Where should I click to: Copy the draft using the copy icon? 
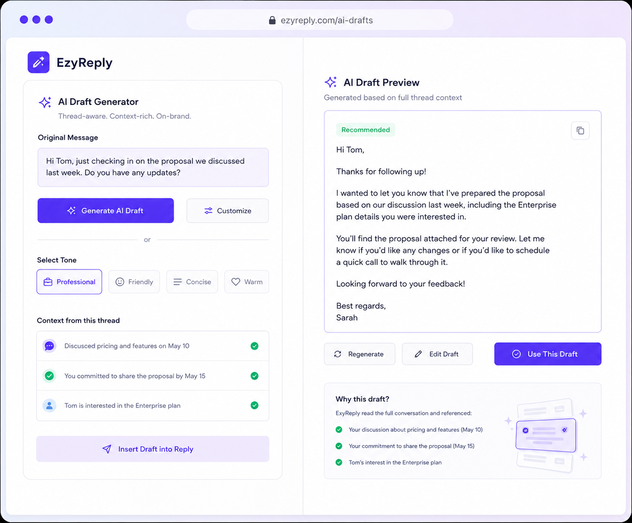click(580, 131)
